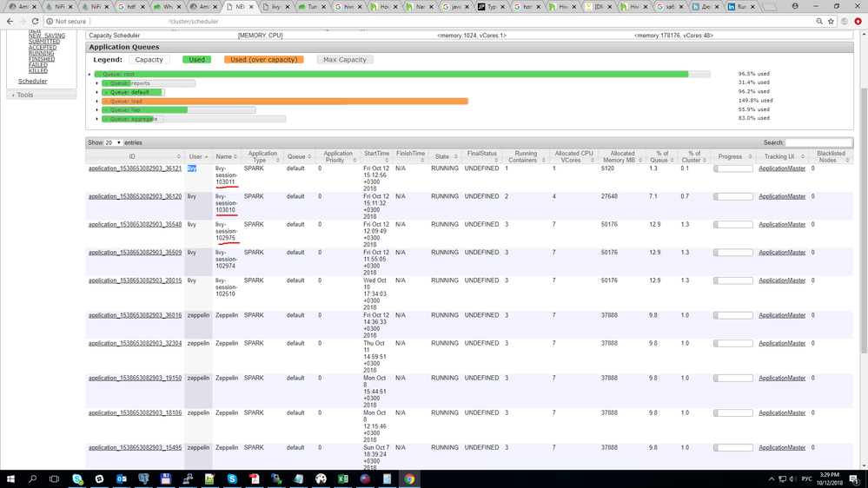The width and height of the screenshot is (868, 488).
Task: Close the active NEW browser tab
Action: pyautogui.click(x=251, y=7)
